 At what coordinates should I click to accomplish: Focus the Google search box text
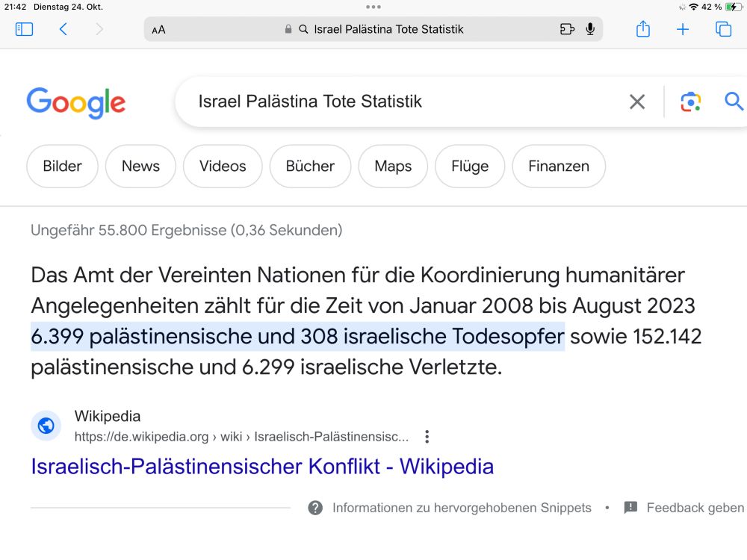click(310, 102)
